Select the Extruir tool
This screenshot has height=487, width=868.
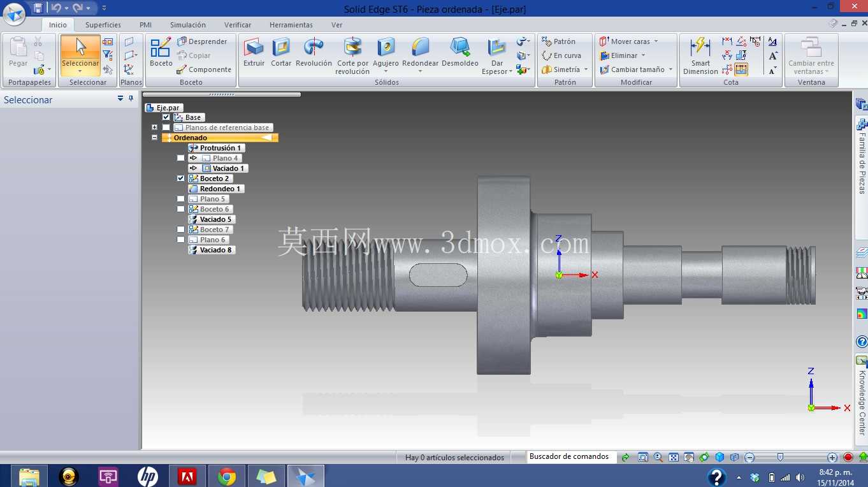(x=254, y=52)
